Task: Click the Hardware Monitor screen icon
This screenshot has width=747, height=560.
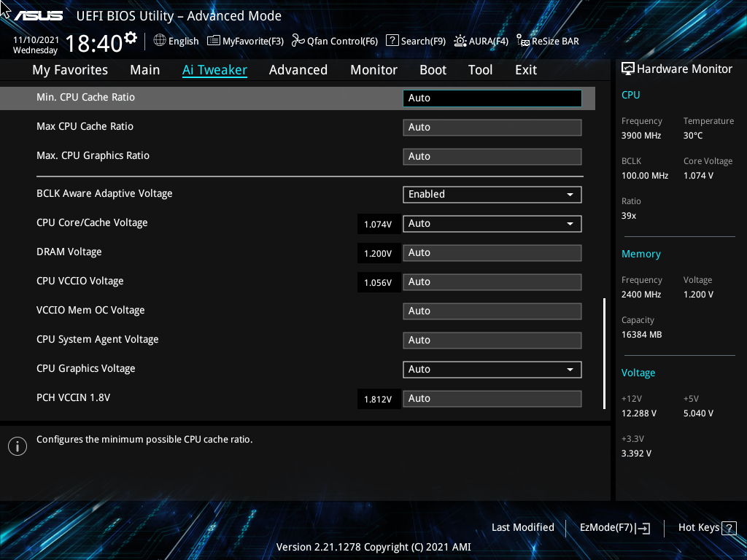Action: (628, 69)
